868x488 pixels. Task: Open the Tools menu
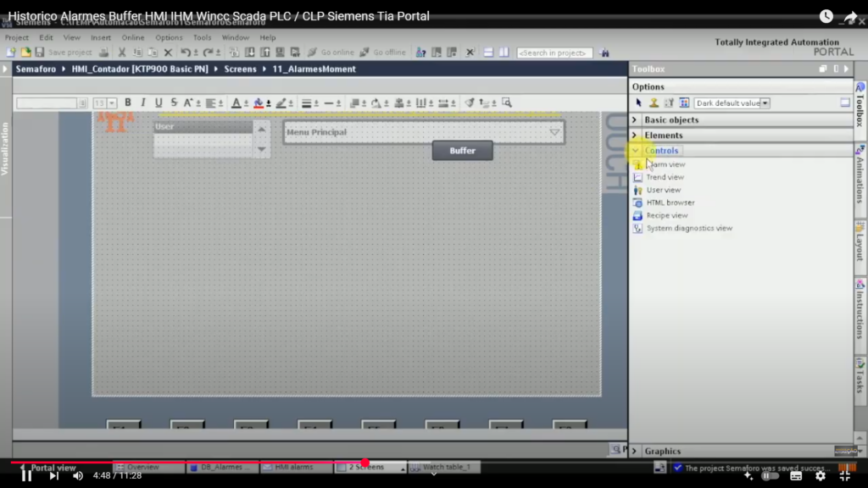pos(202,37)
